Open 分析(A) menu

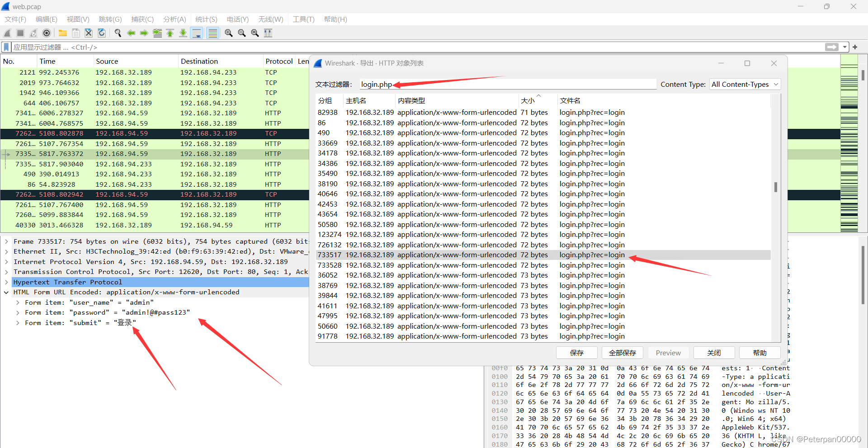175,19
